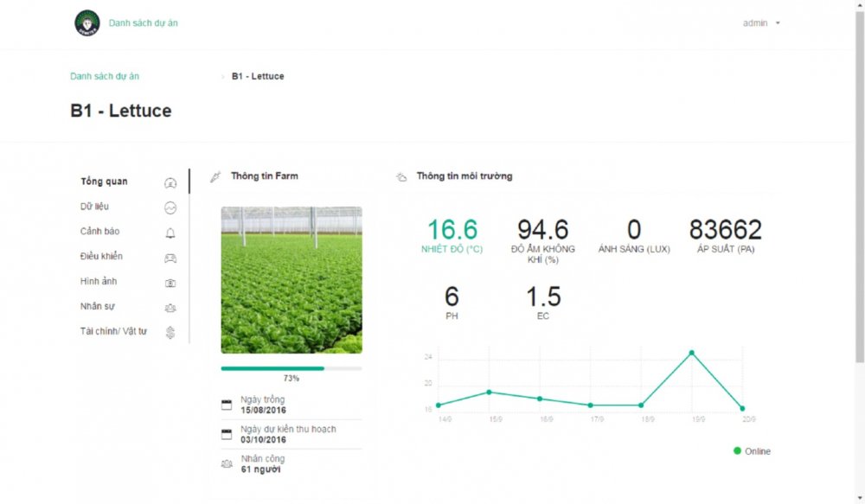Select the Cảnh báo menu item

[x=99, y=232]
